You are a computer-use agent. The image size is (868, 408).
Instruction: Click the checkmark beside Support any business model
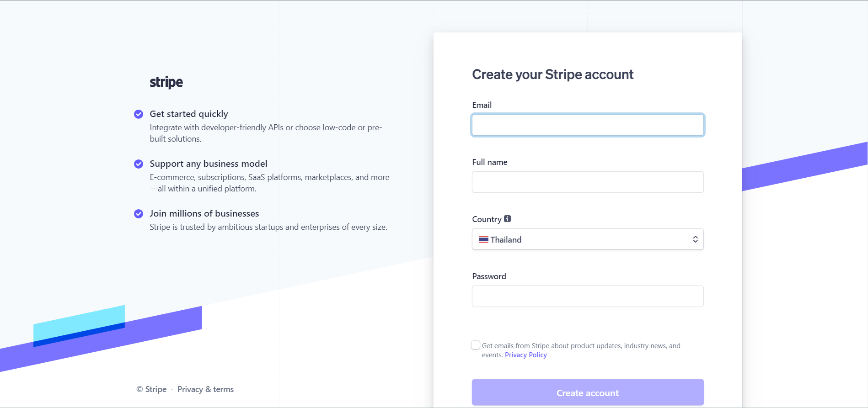139,164
